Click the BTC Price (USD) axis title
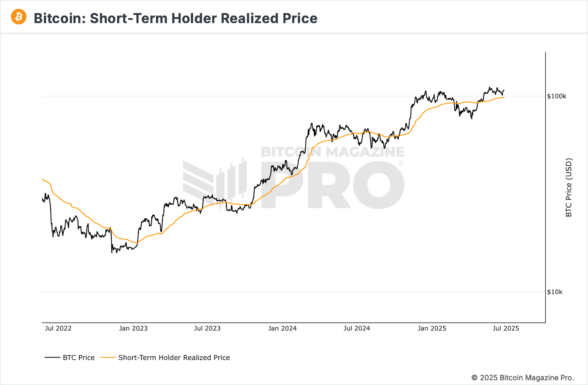 pos(569,187)
